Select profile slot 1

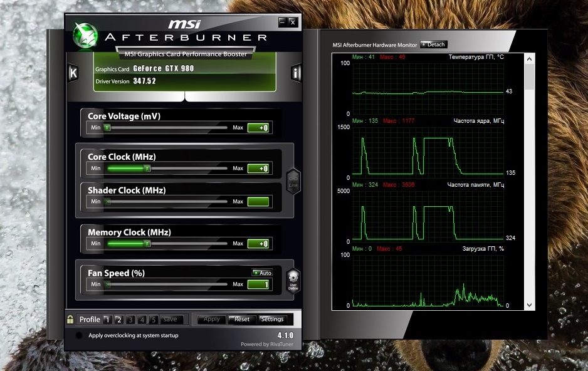tap(107, 320)
